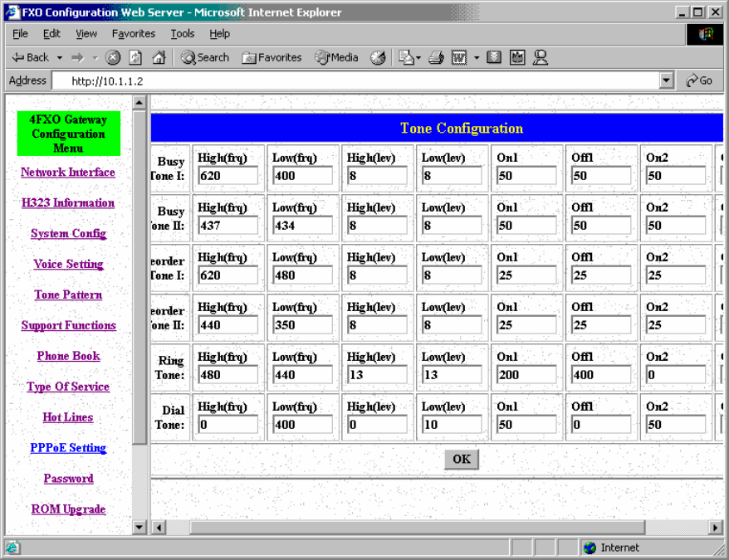The image size is (729, 560).
Task: Click the History toolbar icon
Action: pos(378,58)
